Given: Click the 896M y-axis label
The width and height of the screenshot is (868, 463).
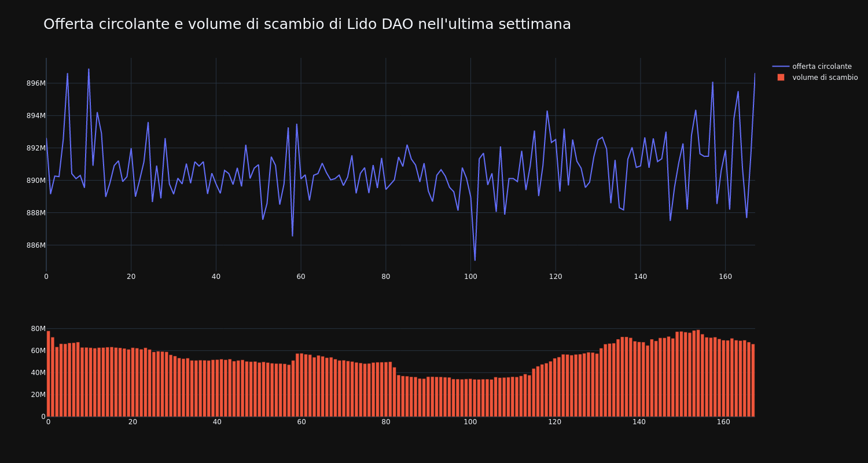Looking at the screenshot, I should tap(36, 83).
